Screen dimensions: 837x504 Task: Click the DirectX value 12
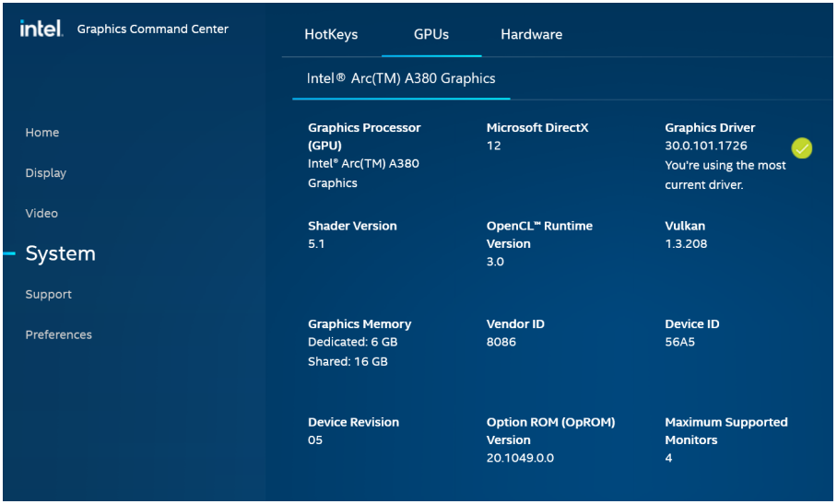(x=493, y=146)
